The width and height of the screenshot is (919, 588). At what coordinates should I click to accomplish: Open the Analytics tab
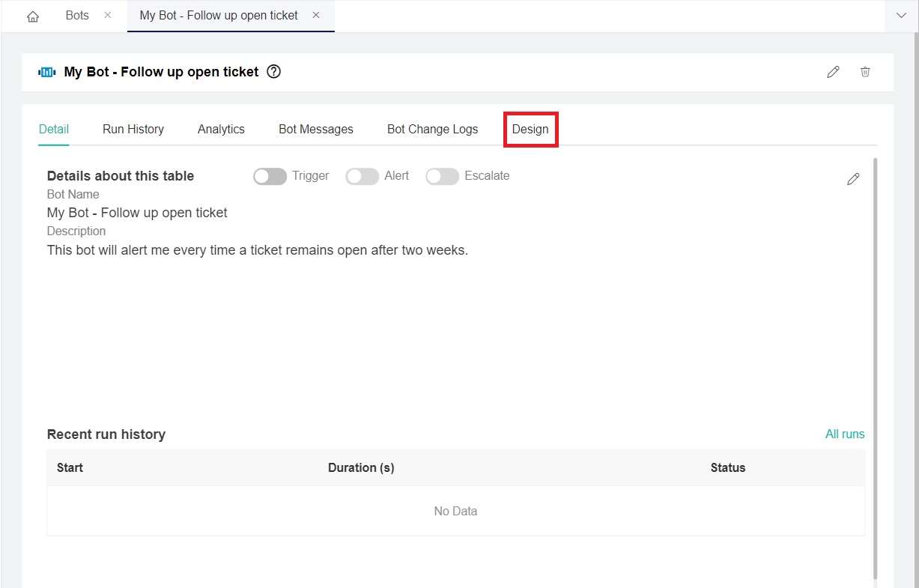tap(221, 129)
